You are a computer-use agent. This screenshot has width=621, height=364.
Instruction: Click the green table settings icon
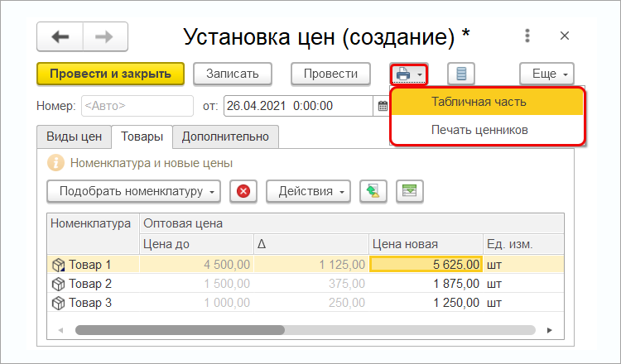click(409, 191)
